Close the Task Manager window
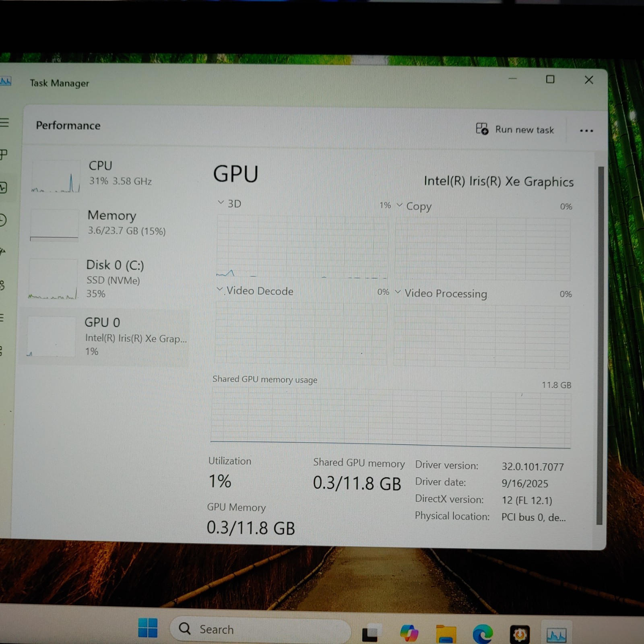 [589, 80]
